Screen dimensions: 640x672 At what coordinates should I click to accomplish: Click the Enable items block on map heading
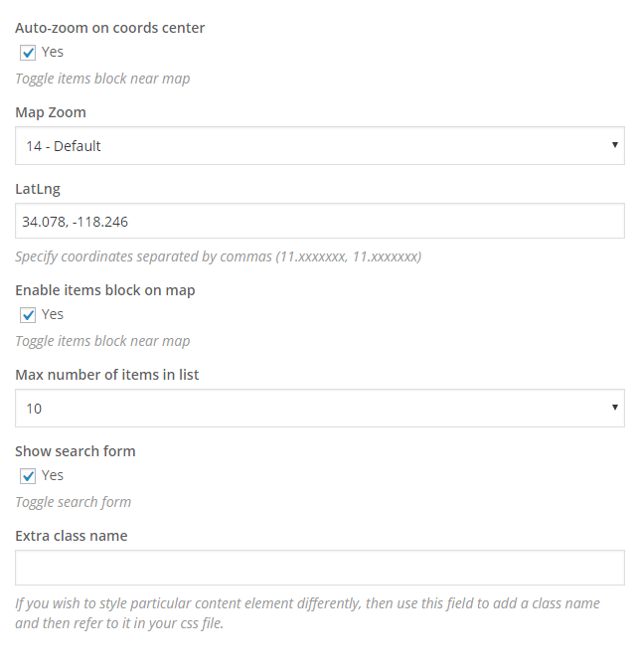(105, 290)
